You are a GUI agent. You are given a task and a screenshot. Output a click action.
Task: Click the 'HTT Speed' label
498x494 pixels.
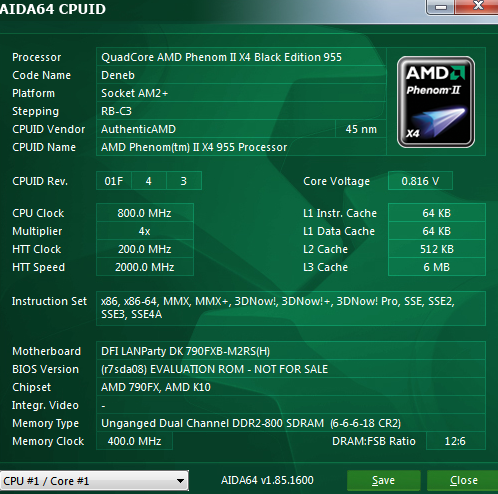(x=38, y=267)
